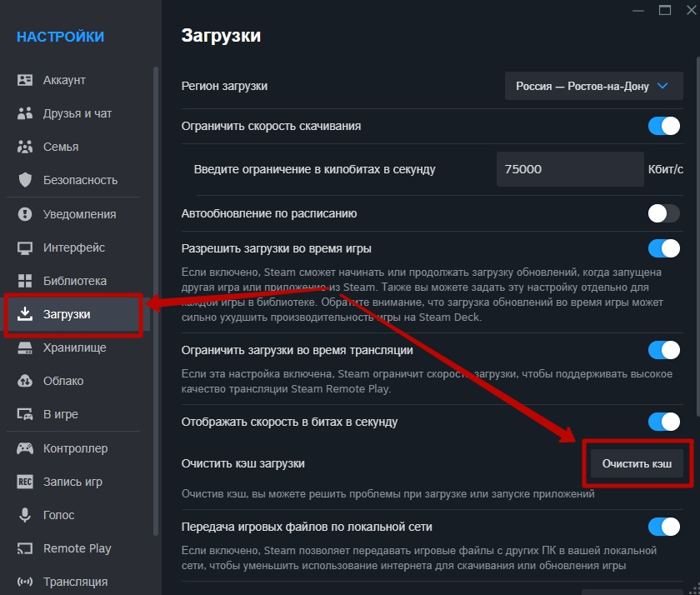Select Контроллер label in sidebar

[76, 448]
